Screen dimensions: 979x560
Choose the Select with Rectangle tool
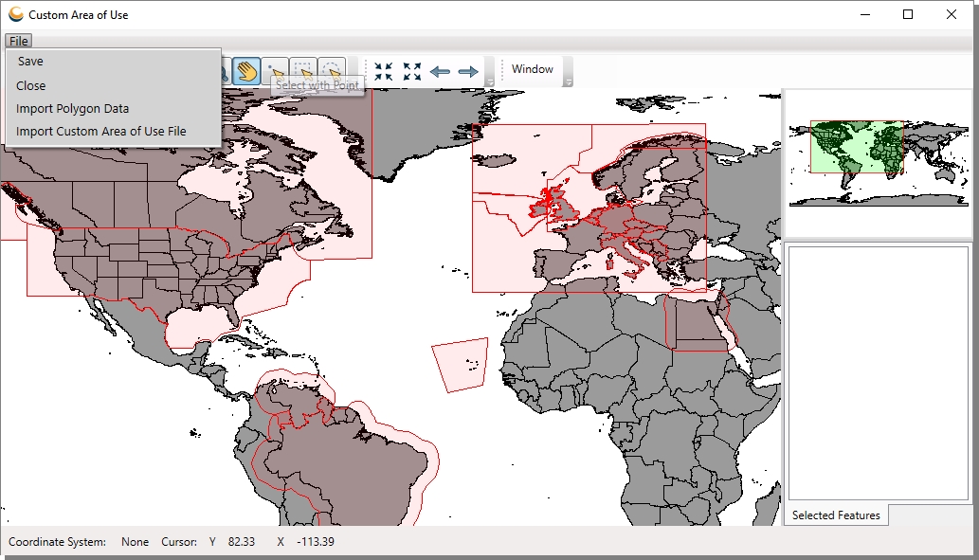303,69
